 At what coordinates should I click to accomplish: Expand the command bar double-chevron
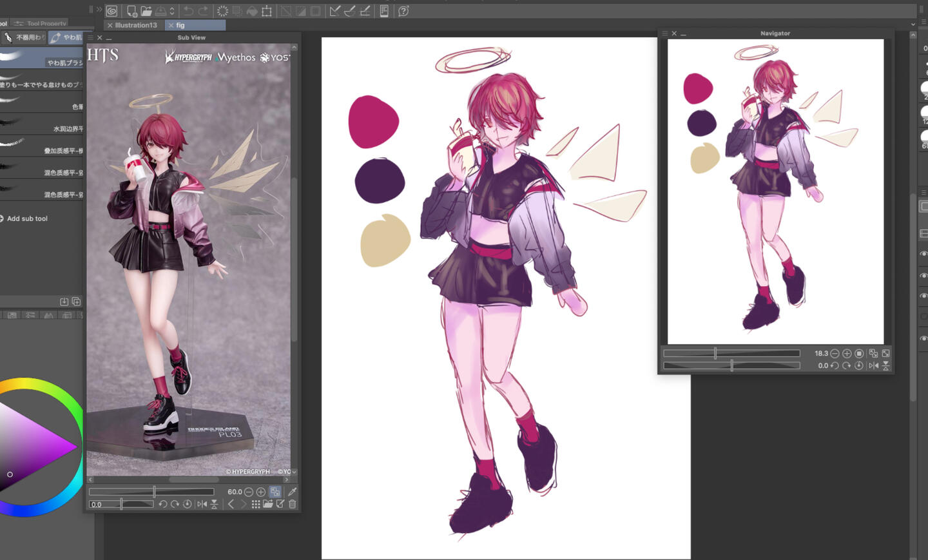99,10
